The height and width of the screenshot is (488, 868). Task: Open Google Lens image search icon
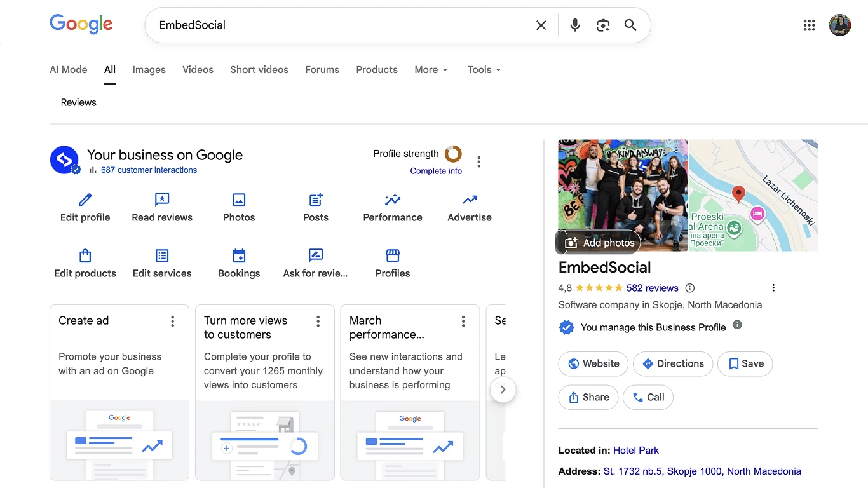point(602,25)
